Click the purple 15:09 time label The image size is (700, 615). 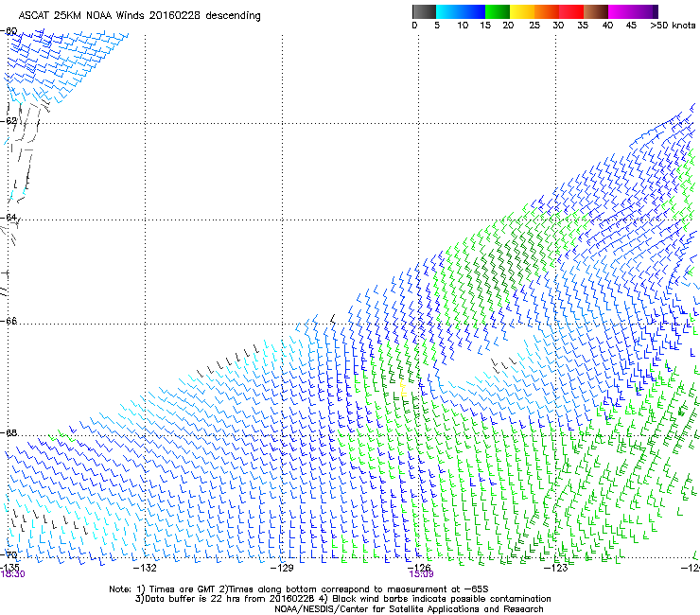[421, 574]
